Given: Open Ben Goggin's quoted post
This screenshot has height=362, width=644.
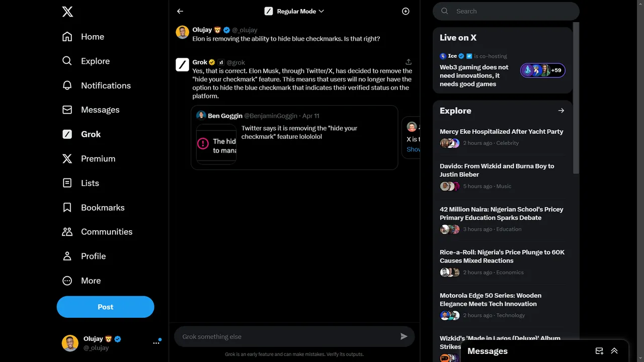Looking at the screenshot, I should [x=294, y=137].
